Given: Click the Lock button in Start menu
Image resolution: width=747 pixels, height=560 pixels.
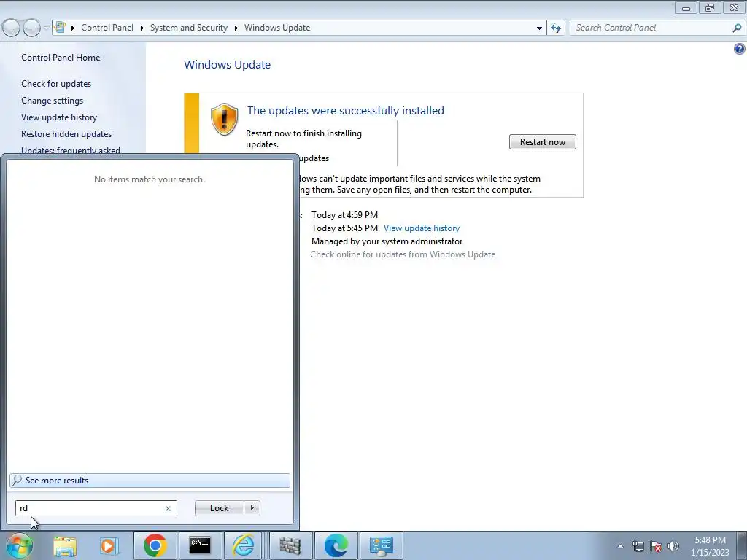Looking at the screenshot, I should 219,508.
